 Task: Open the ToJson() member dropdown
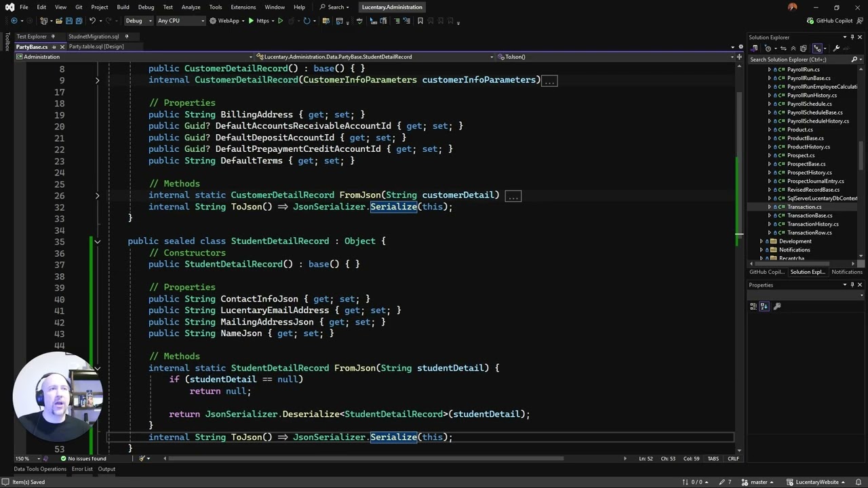617,57
